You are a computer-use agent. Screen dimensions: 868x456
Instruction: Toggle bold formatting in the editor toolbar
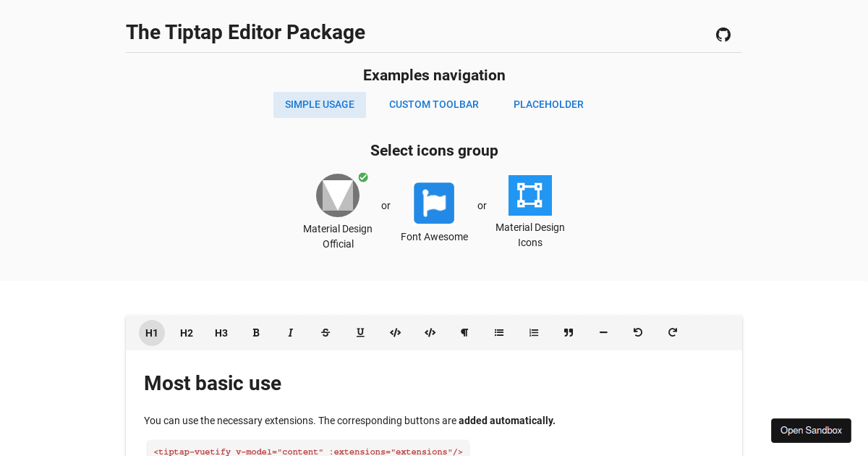tap(256, 332)
